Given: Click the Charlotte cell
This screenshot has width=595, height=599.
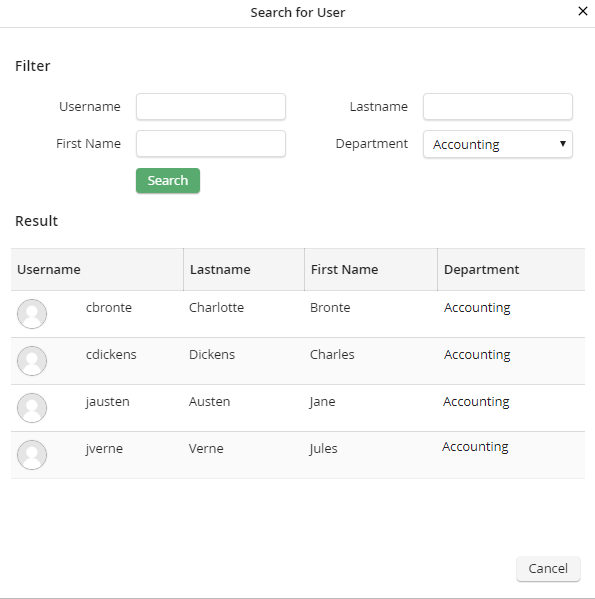Looking at the screenshot, I should 217,308.
